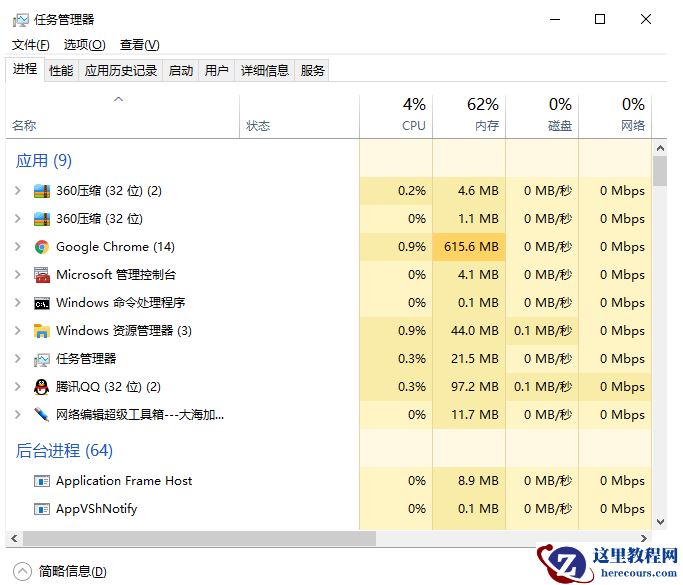The width and height of the screenshot is (683, 585).
Task: Click the 360压缩 (32 位) icon without count
Action: (42, 219)
